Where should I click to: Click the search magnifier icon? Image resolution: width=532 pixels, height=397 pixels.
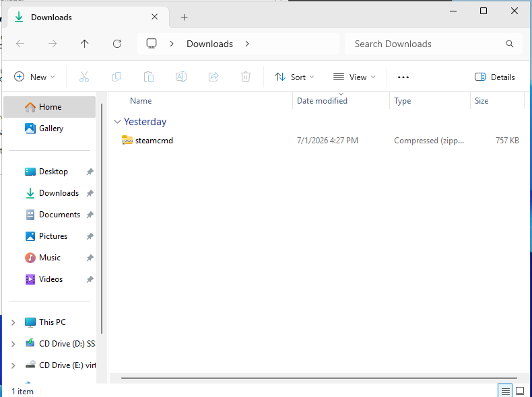tap(509, 44)
